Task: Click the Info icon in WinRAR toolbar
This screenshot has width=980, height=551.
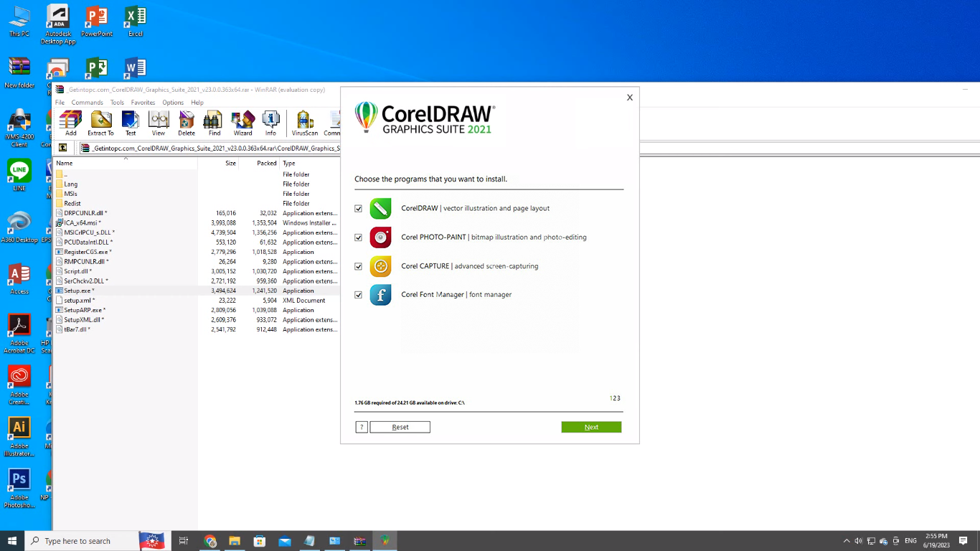Action: (270, 123)
